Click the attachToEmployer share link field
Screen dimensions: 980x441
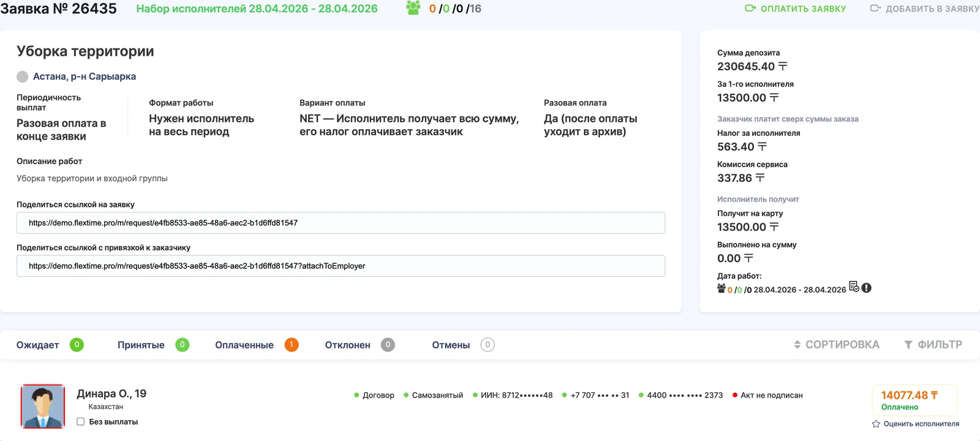[341, 266]
